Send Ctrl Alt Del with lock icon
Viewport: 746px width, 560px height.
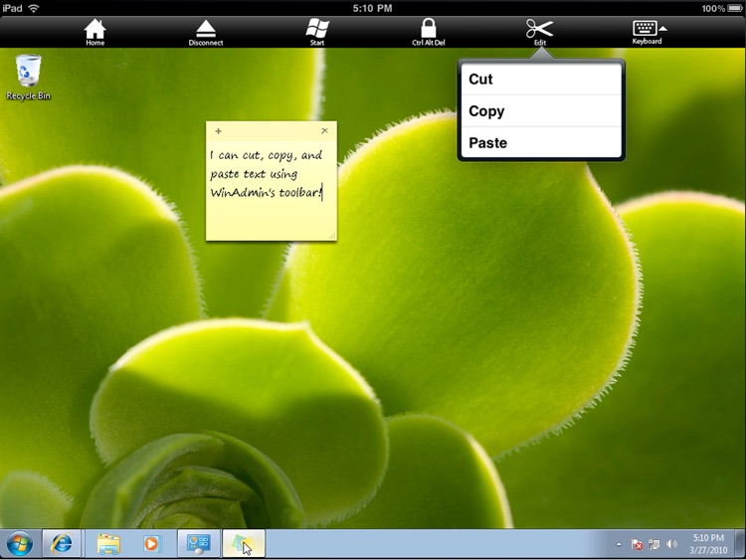point(428,32)
